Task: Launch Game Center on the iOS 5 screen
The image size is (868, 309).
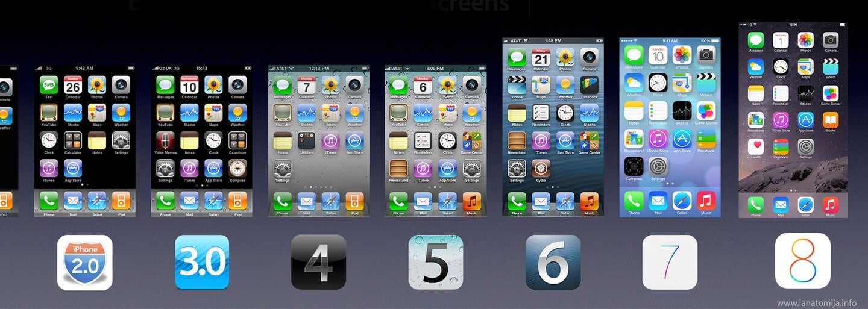Action: [471, 140]
